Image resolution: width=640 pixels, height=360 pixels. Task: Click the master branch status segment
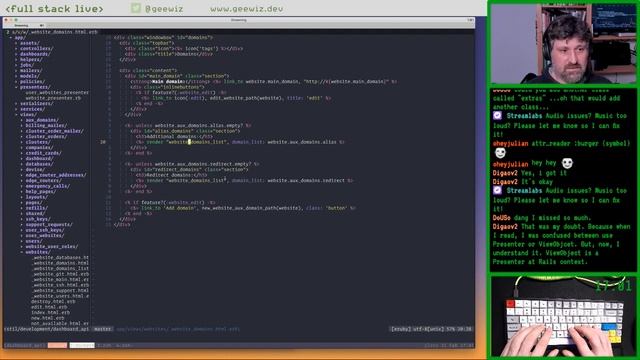[x=102, y=329]
